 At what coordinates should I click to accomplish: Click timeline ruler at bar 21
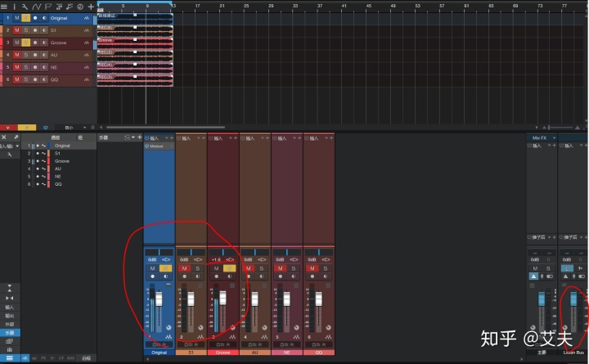point(222,6)
